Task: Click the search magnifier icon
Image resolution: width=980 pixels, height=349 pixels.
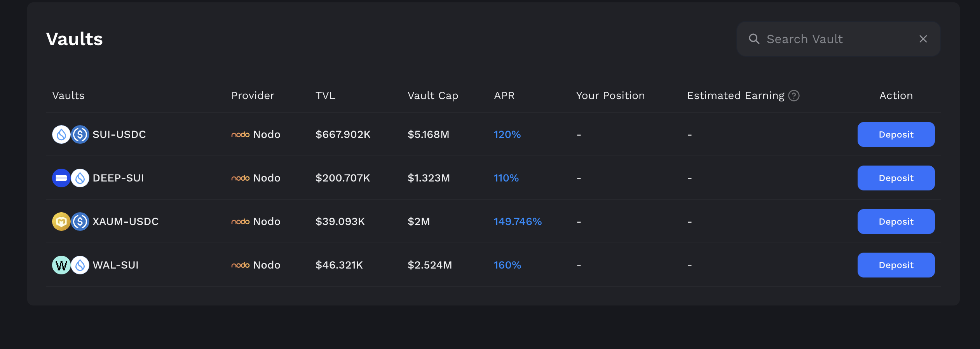Action: point(754,39)
